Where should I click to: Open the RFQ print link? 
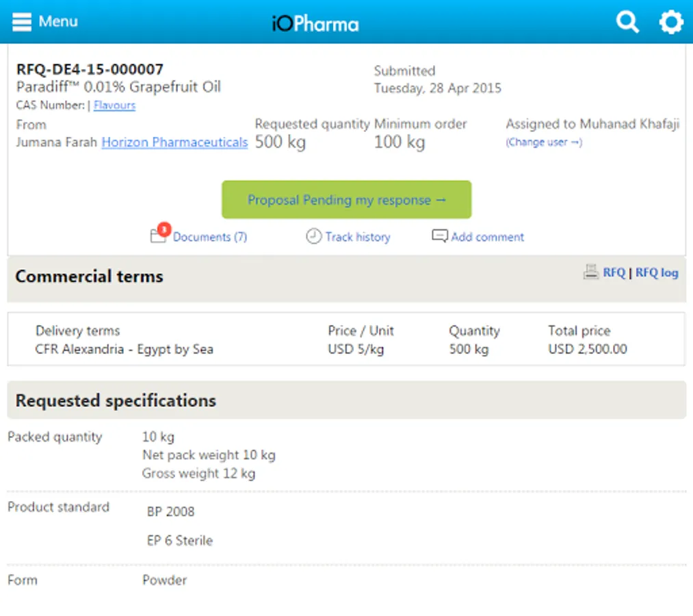tap(614, 272)
